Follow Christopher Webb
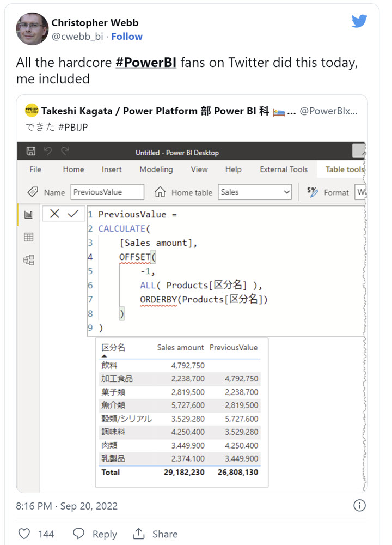 click(x=127, y=36)
